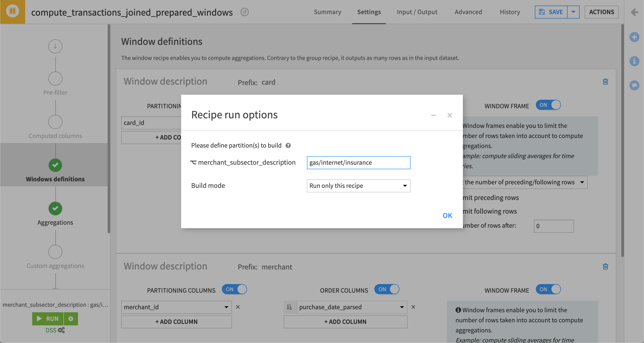Open the Advanced tab
Image resolution: width=644 pixels, height=343 pixels.
click(x=468, y=12)
